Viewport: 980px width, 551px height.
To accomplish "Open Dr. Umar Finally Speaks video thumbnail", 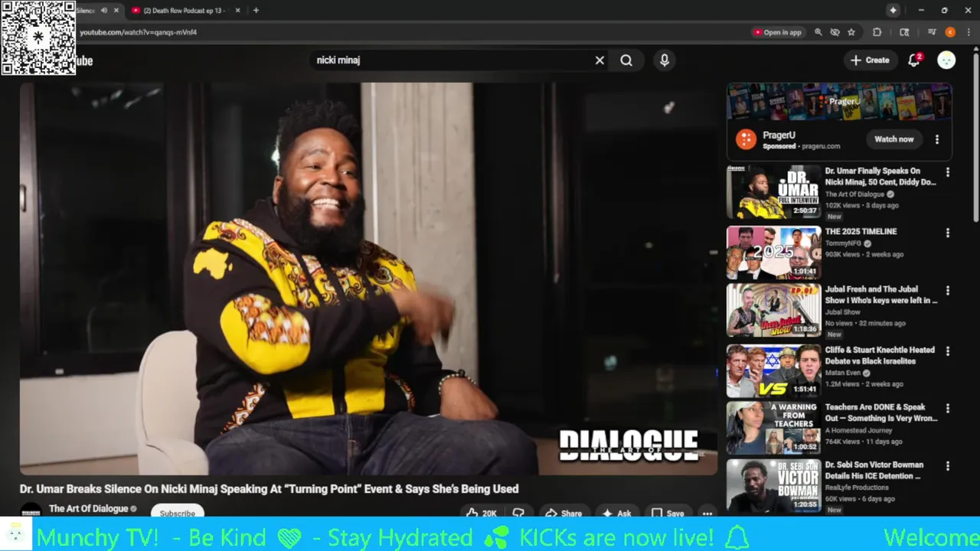I will coord(773,193).
